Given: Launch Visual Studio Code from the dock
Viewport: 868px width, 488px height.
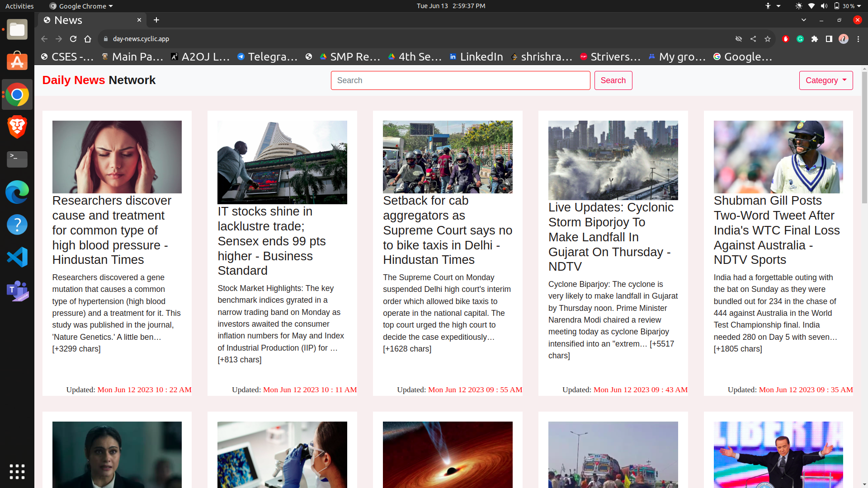Looking at the screenshot, I should pos(17,257).
